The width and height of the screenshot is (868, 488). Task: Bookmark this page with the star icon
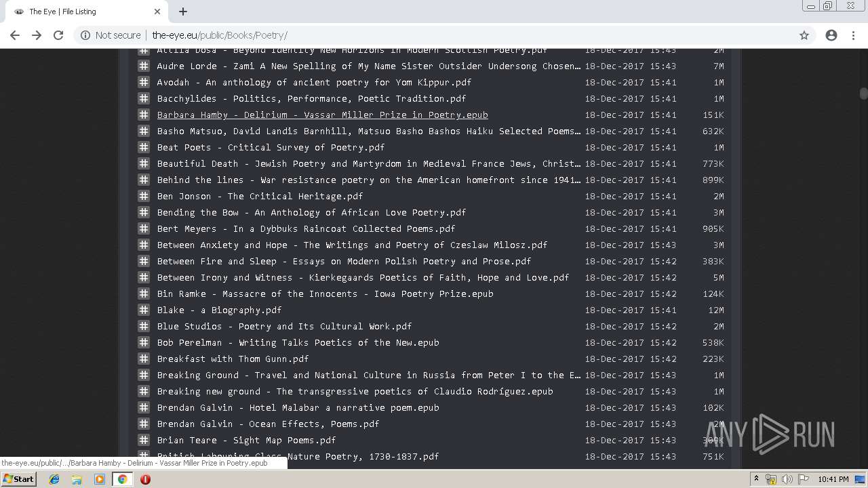click(x=804, y=35)
